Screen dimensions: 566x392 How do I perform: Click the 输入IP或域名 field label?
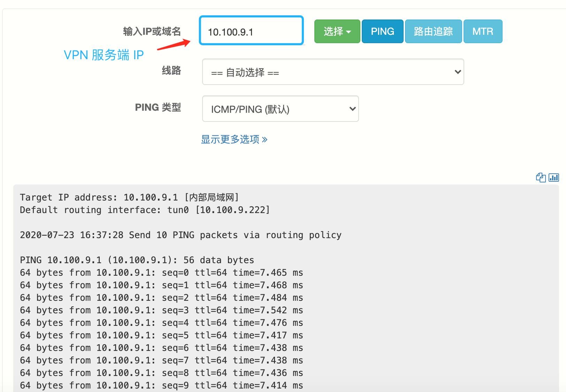152,32
